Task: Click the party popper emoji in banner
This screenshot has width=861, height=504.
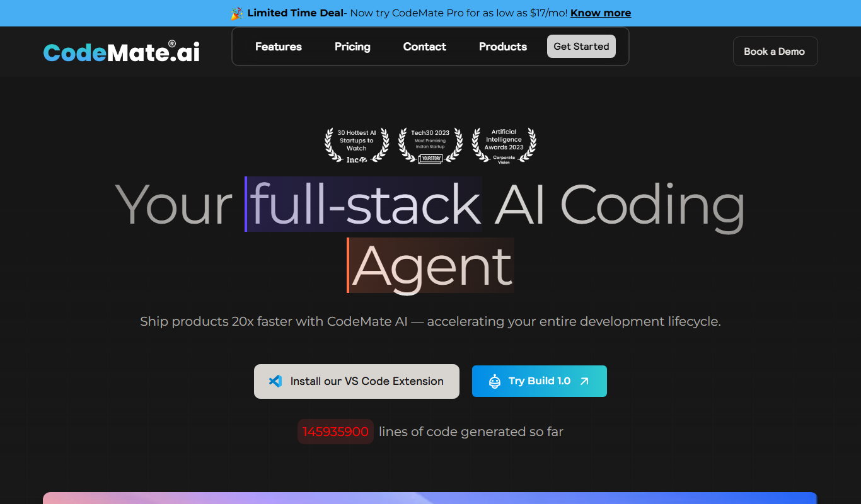Action: tap(237, 13)
